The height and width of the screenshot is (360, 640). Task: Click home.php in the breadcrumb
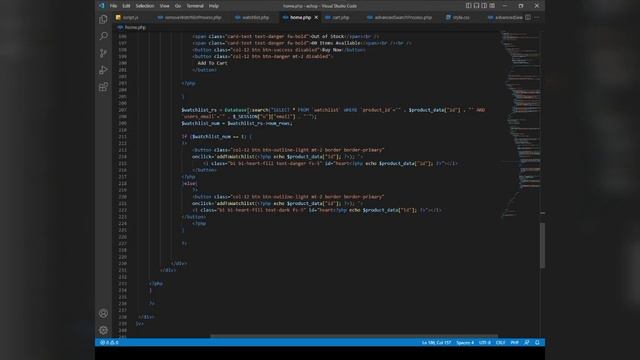(x=135, y=27)
